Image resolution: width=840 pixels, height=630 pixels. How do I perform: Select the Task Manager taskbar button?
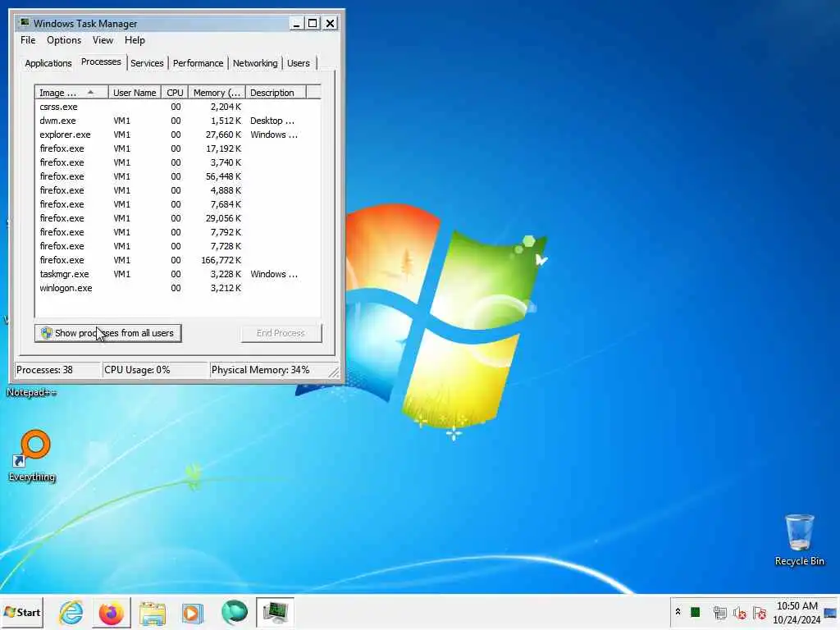point(275,612)
